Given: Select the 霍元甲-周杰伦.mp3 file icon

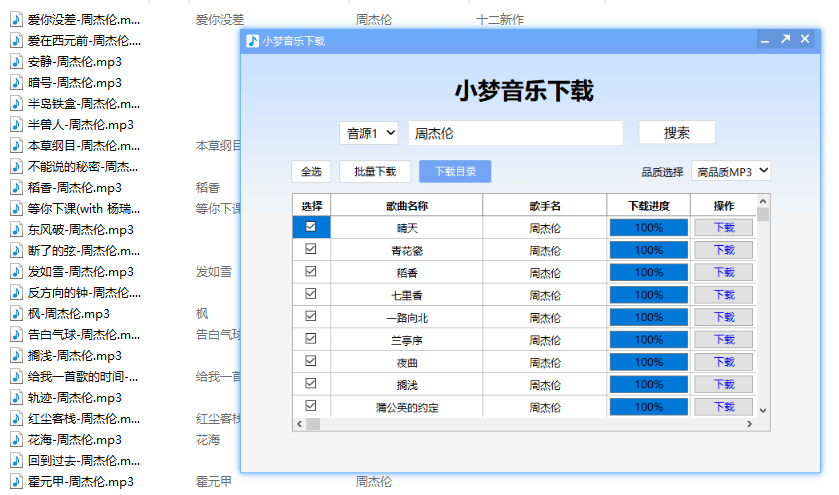Looking at the screenshot, I should coord(16,481).
